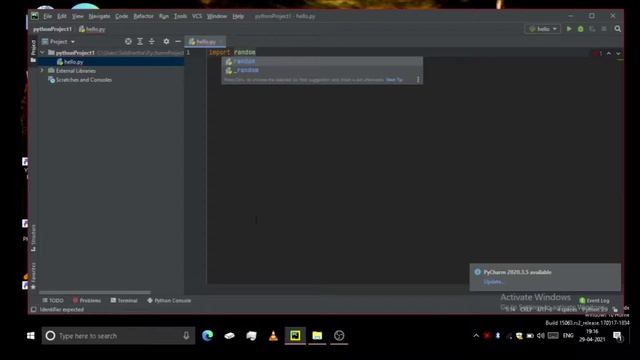
Task: Start debugging with the green bug icon
Action: 580,29
